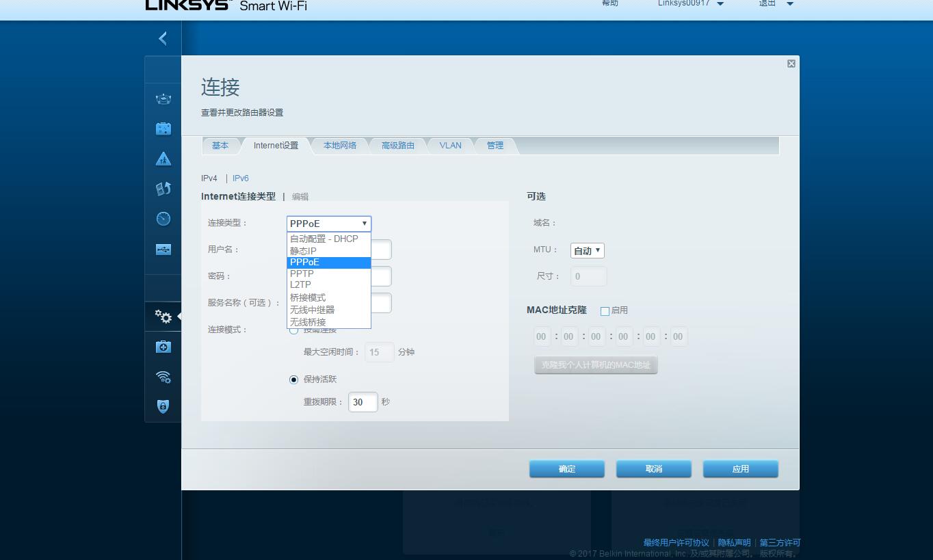Click the 重拨期限 seconds input field
933x560 pixels.
tap(363, 402)
